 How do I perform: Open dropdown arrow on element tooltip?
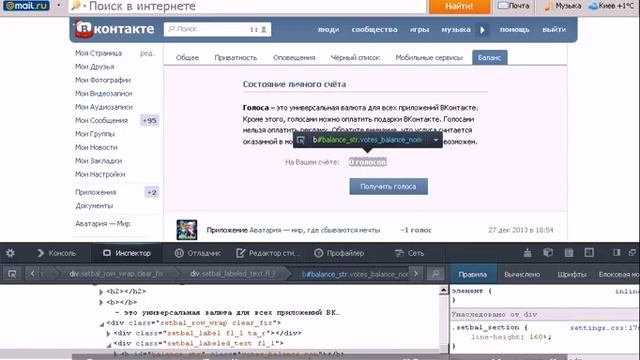tap(436, 140)
